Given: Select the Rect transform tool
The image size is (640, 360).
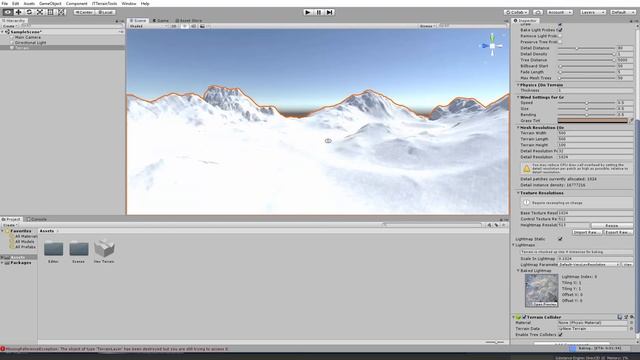Looking at the screenshot, I should [x=50, y=12].
